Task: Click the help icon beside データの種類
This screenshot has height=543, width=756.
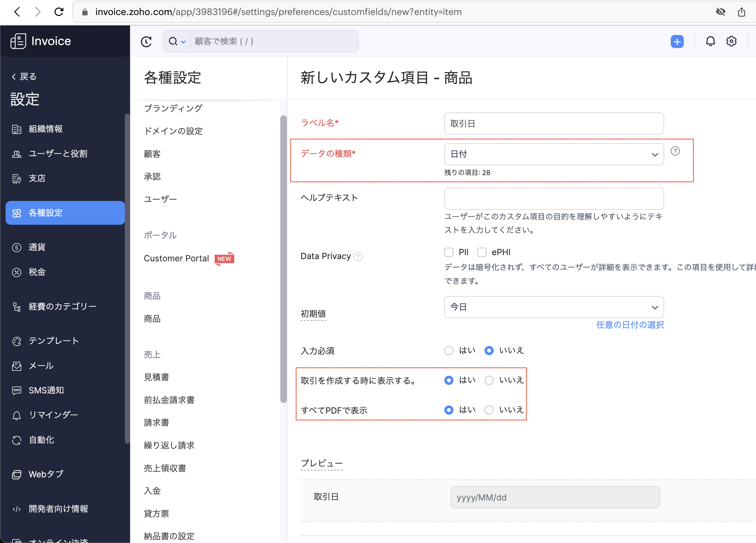Action: coord(675,151)
